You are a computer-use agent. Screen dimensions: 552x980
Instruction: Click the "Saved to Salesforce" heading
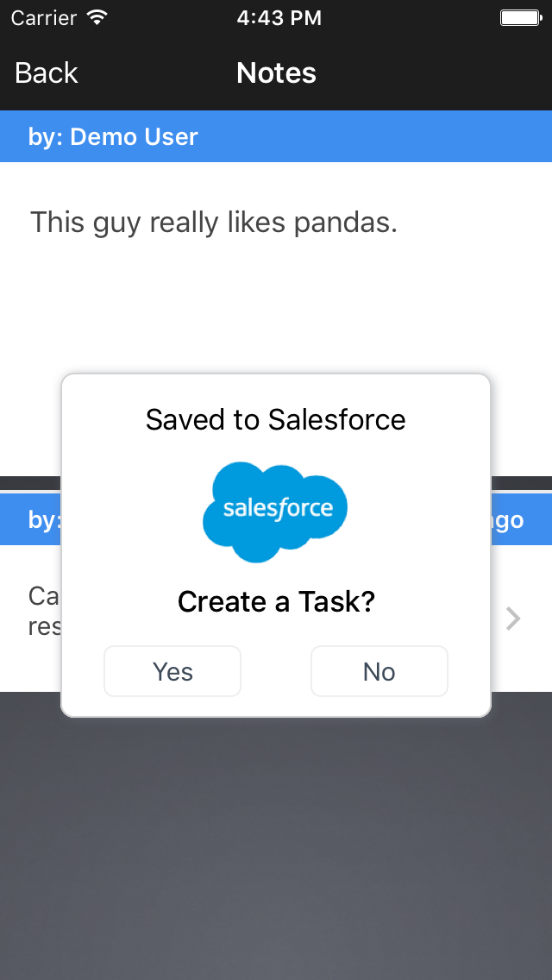(x=275, y=420)
